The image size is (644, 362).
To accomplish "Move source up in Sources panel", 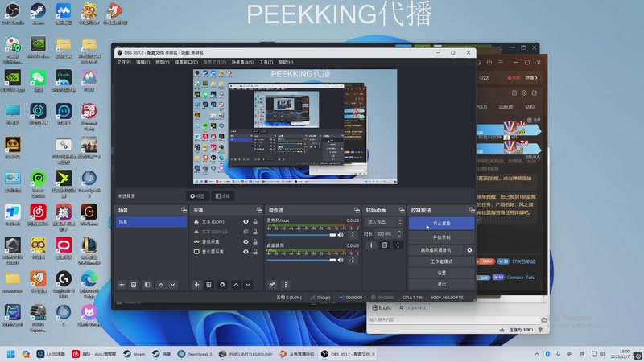I will pyautogui.click(x=236, y=285).
